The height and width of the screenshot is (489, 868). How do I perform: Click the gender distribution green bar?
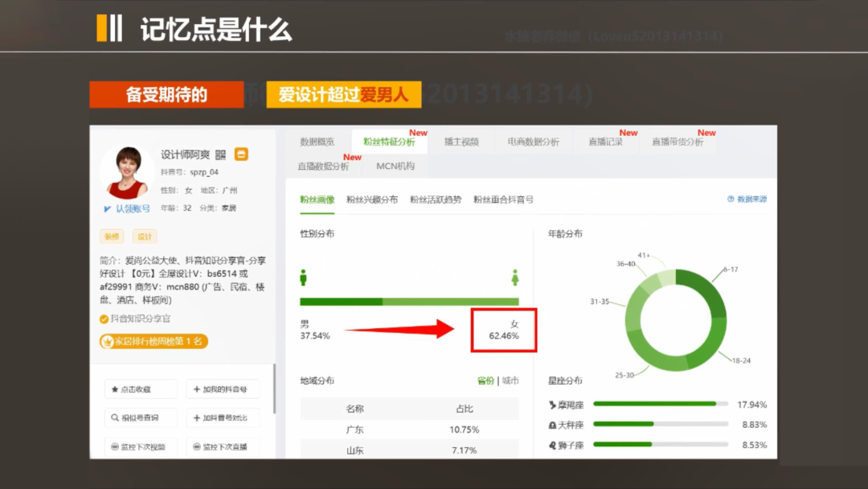(409, 302)
